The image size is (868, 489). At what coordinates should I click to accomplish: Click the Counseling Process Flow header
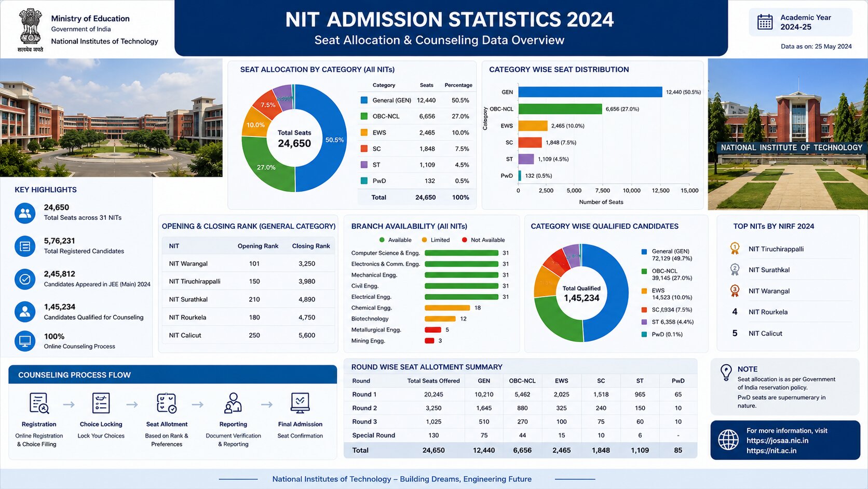coord(173,375)
